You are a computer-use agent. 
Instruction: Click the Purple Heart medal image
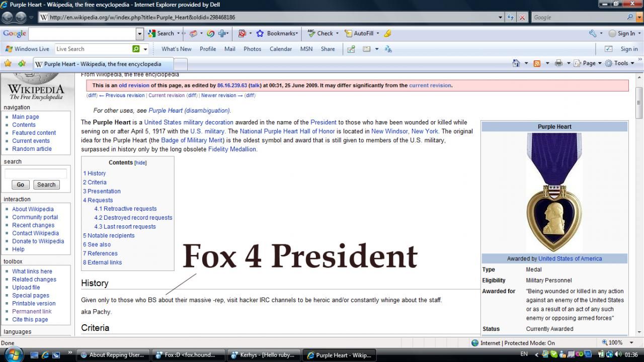[x=554, y=193]
